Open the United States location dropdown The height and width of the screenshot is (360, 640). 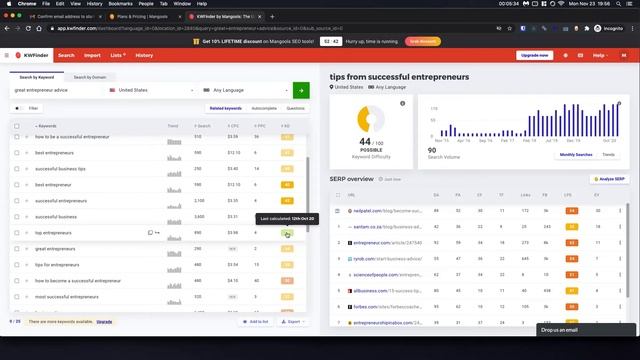coord(152,90)
